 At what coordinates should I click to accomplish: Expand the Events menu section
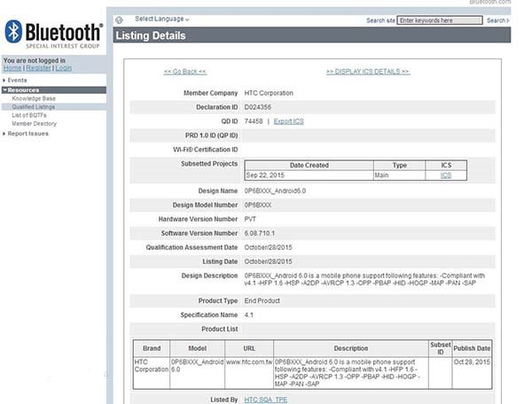coord(17,81)
